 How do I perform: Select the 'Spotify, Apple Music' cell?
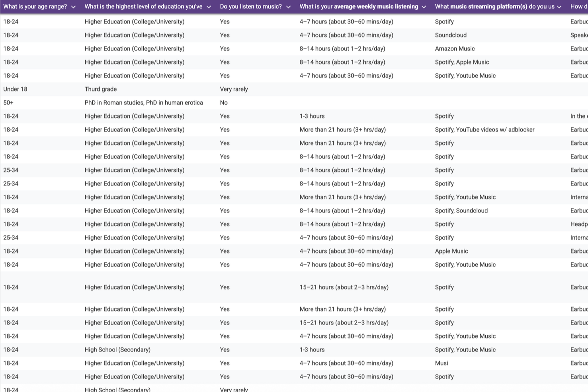click(x=462, y=62)
